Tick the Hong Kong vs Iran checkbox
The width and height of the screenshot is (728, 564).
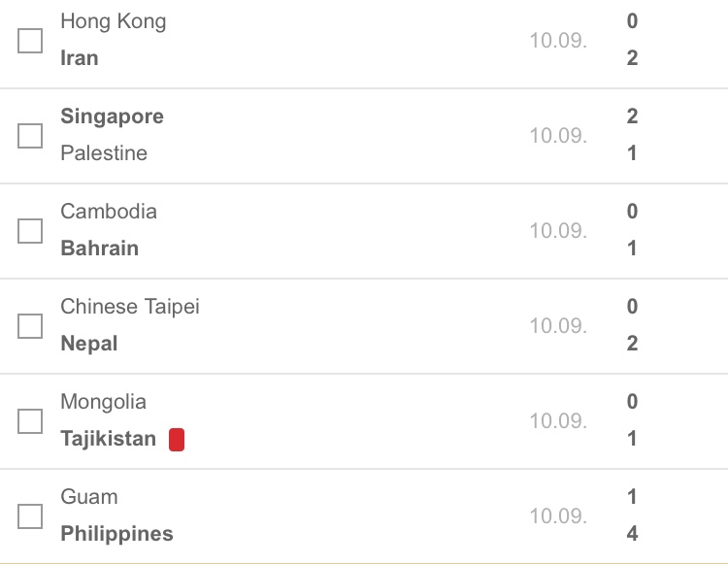pos(30,41)
